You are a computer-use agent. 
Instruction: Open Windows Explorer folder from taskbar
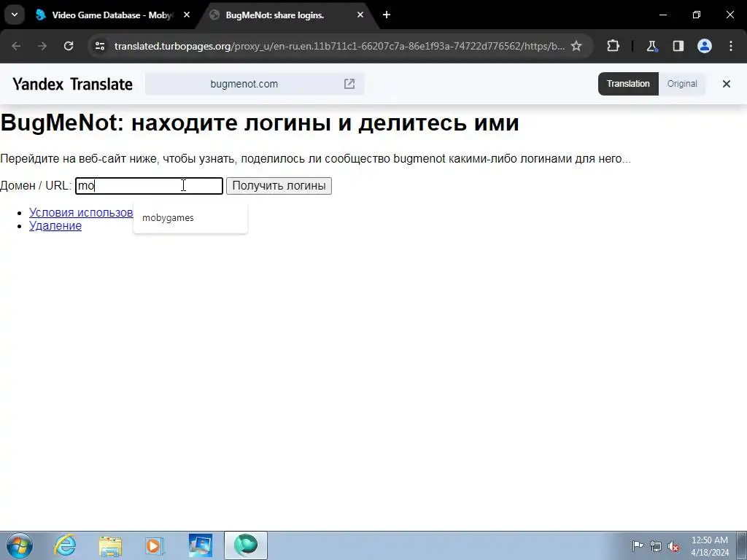point(110,545)
